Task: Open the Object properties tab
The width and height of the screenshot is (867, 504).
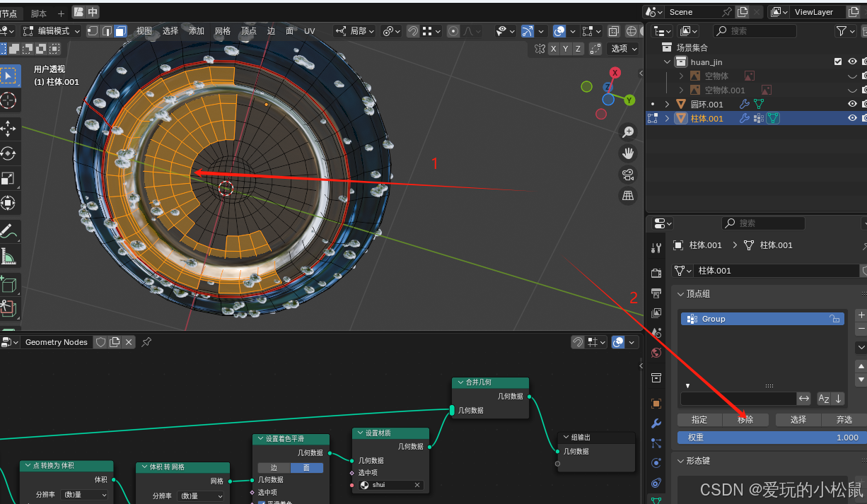Action: (656, 404)
